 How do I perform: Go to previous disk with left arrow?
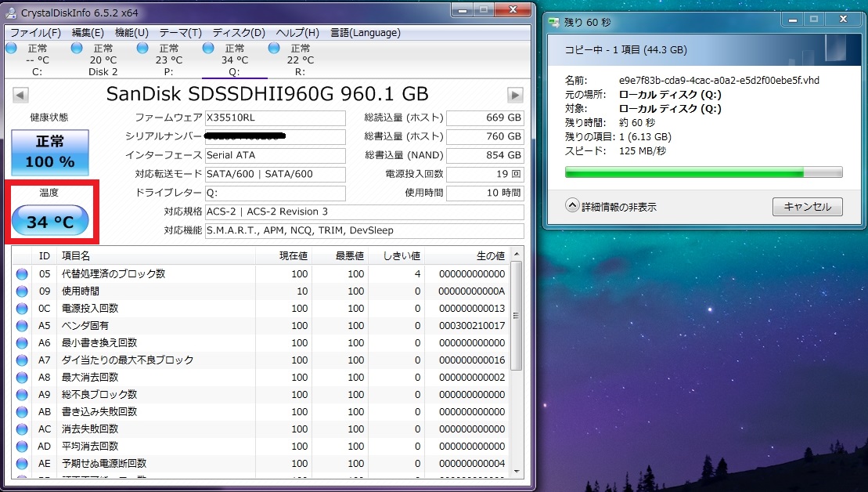(x=20, y=95)
